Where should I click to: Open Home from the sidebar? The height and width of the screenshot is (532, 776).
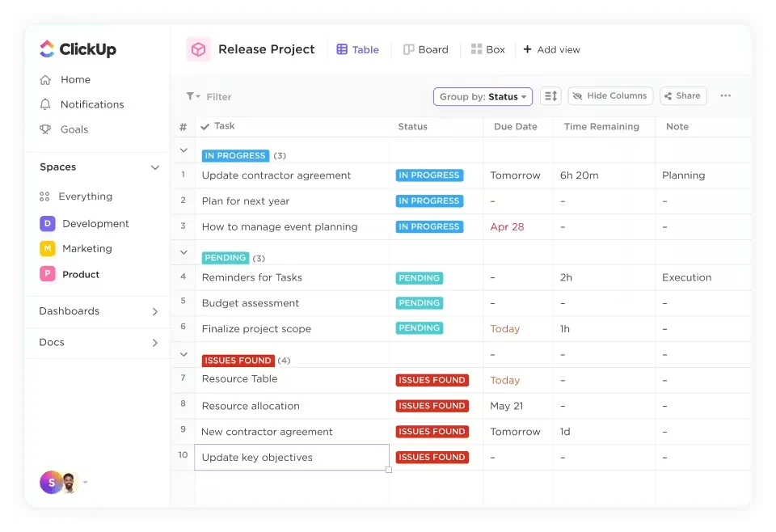tap(75, 80)
